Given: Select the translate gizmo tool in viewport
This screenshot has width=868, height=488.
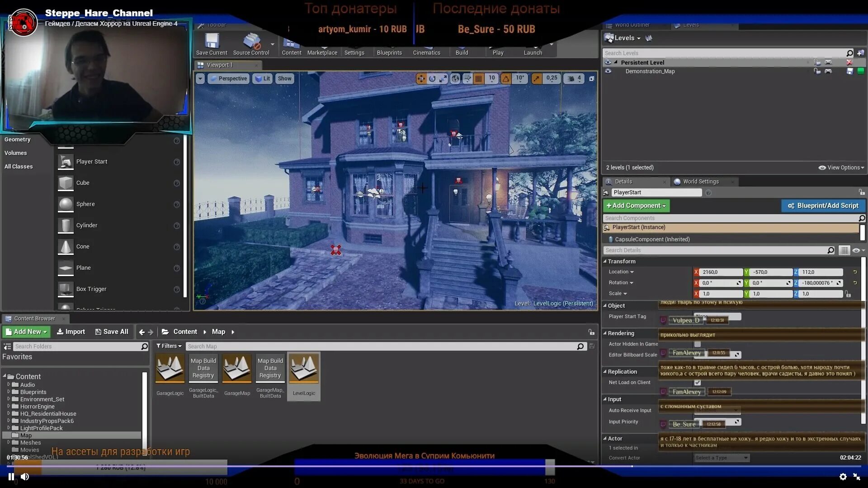Looking at the screenshot, I should (421, 79).
